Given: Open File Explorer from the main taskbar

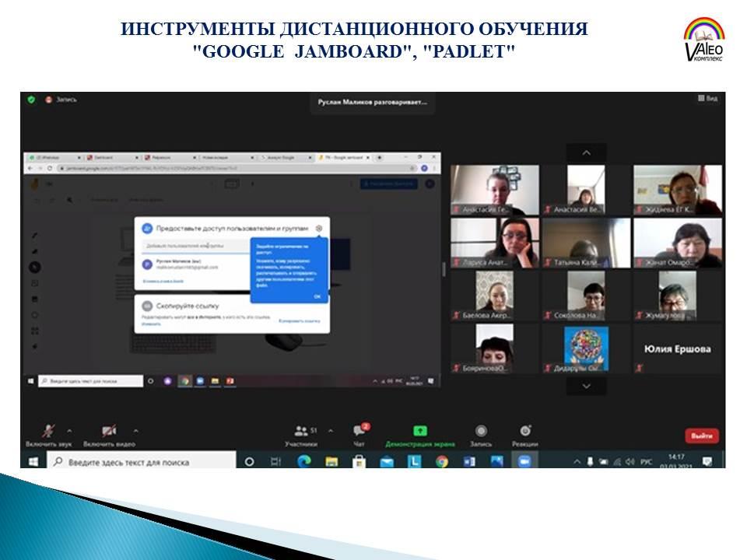Looking at the screenshot, I should (x=331, y=461).
